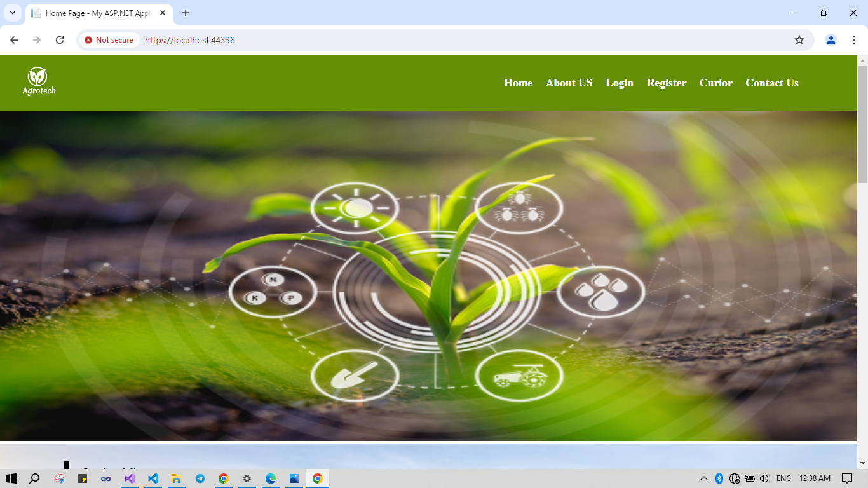Open a new browser tab
The image size is (868, 488).
(186, 13)
